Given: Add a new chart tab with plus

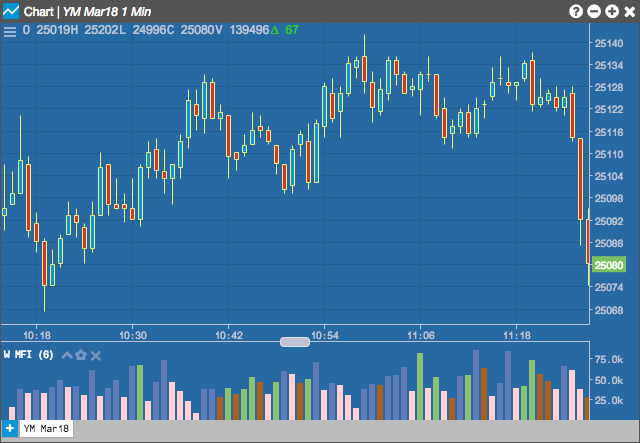Looking at the screenshot, I should pyautogui.click(x=9, y=429).
